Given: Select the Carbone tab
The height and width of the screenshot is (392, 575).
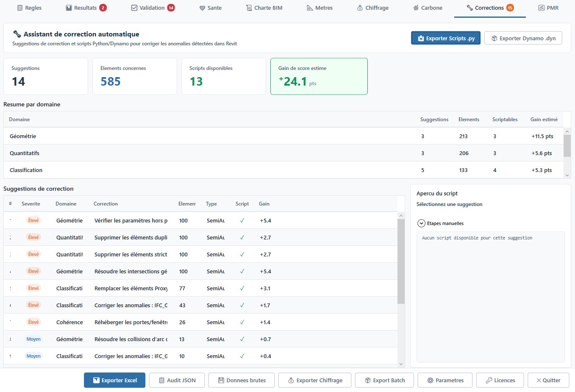Looking at the screenshot, I should tap(428, 8).
